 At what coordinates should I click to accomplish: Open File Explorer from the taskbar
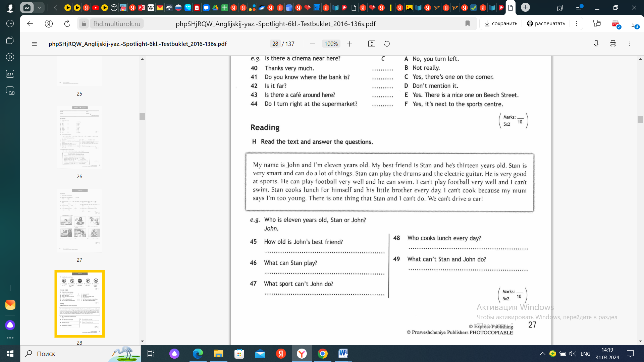(218, 354)
